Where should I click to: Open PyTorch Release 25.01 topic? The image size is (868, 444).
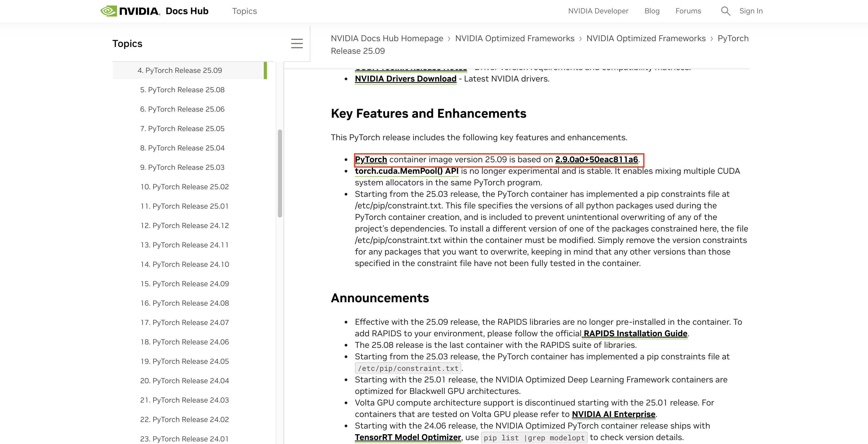click(x=184, y=206)
